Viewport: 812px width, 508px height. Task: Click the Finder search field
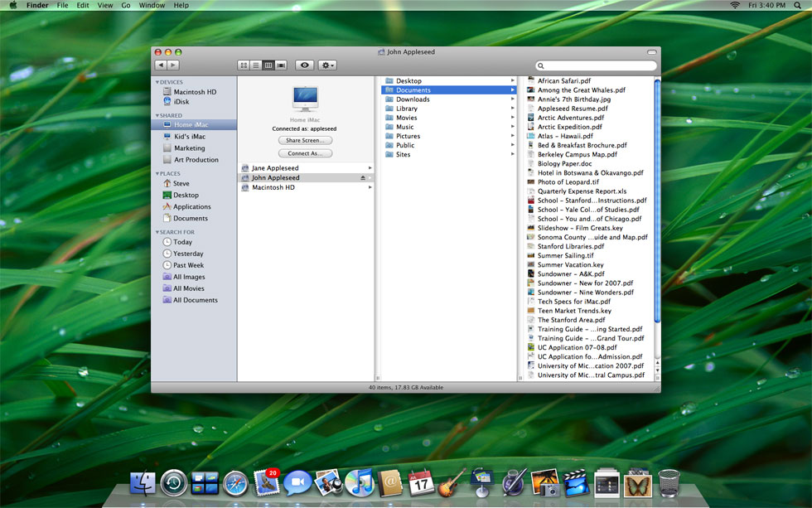[596, 65]
